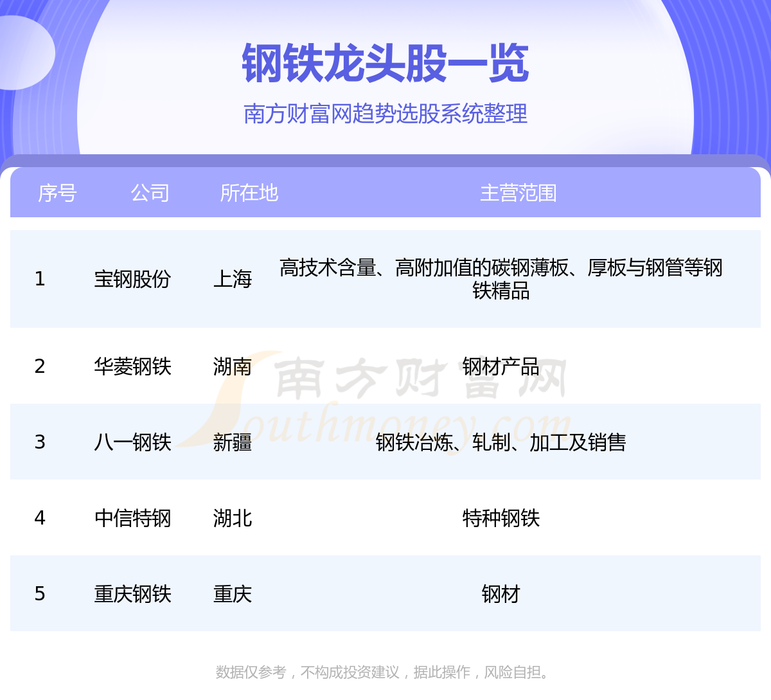The width and height of the screenshot is (771, 700).
Task: Click business scope 特种钢铁
Action: point(501,518)
